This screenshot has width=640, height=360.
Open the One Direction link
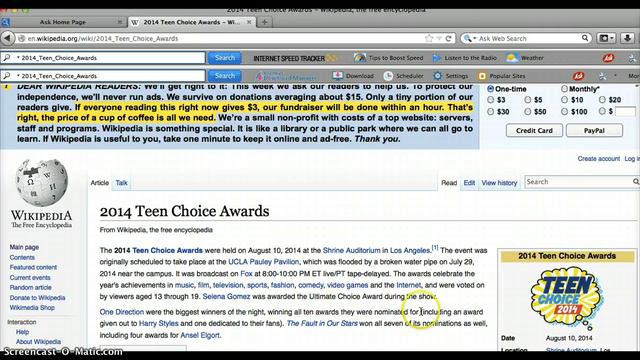[x=122, y=312]
